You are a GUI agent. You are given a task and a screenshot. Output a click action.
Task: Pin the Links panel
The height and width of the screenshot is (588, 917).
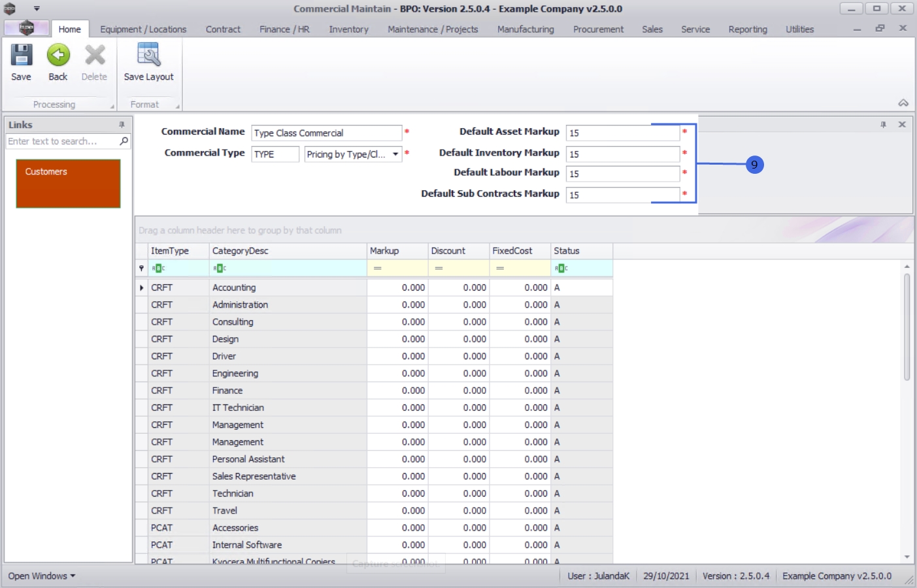pyautogui.click(x=122, y=125)
